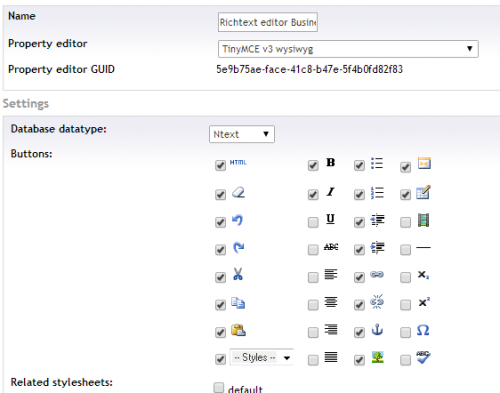
Task: Click the eraser remove formatting icon
Action: (238, 192)
